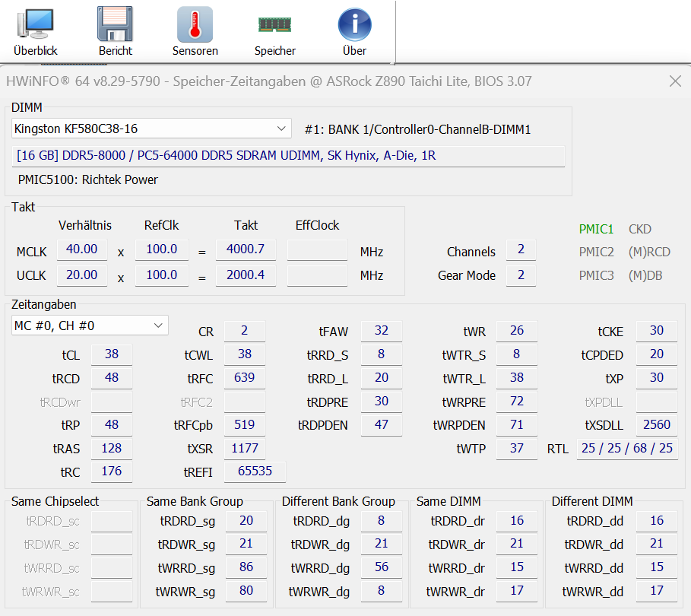This screenshot has height=616, width=691.
Task: Click the tRFC value 639
Action: pyautogui.click(x=245, y=378)
